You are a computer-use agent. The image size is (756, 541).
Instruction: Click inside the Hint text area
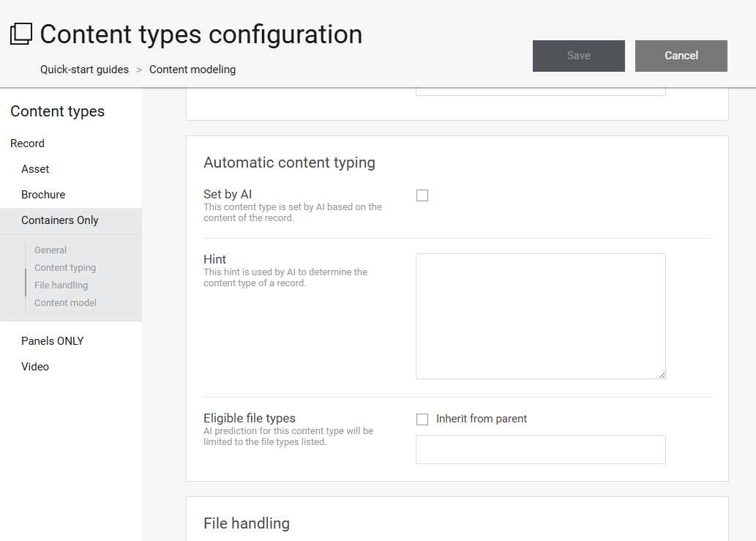click(x=540, y=316)
